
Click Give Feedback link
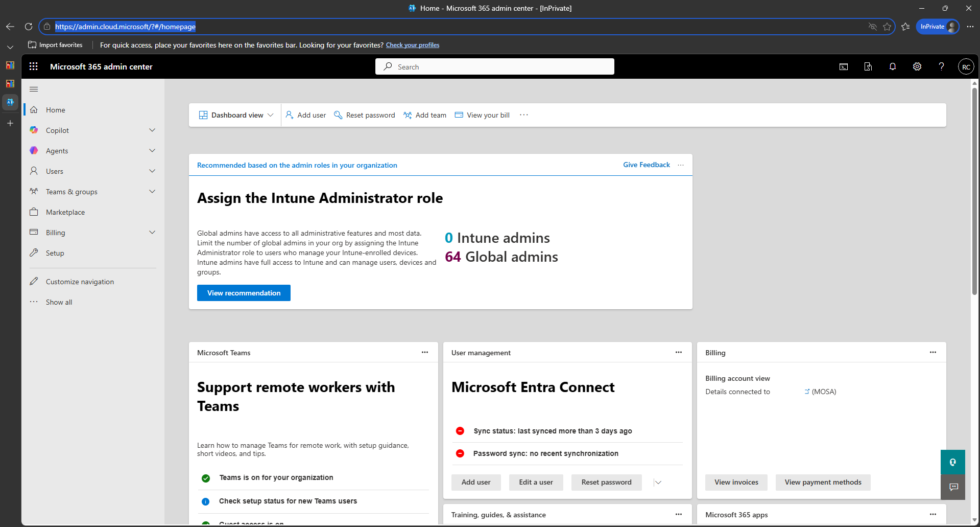click(x=647, y=165)
